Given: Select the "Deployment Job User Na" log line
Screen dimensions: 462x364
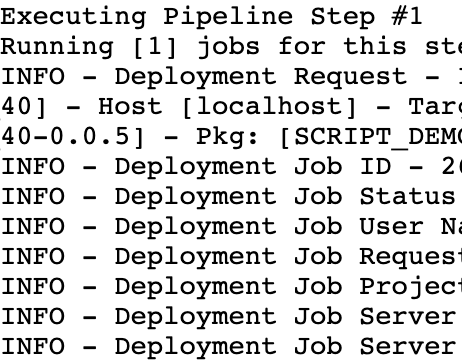Looking at the screenshot, I should [x=231, y=227].
